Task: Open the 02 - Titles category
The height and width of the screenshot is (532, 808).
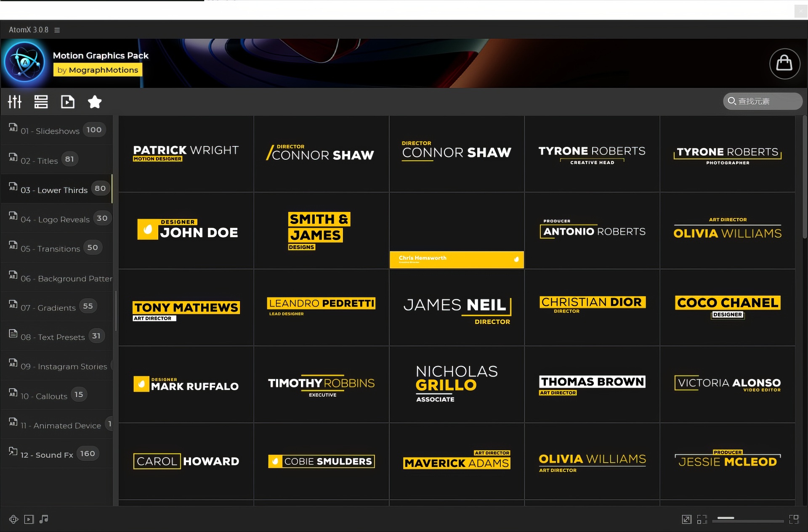Action: point(57,160)
